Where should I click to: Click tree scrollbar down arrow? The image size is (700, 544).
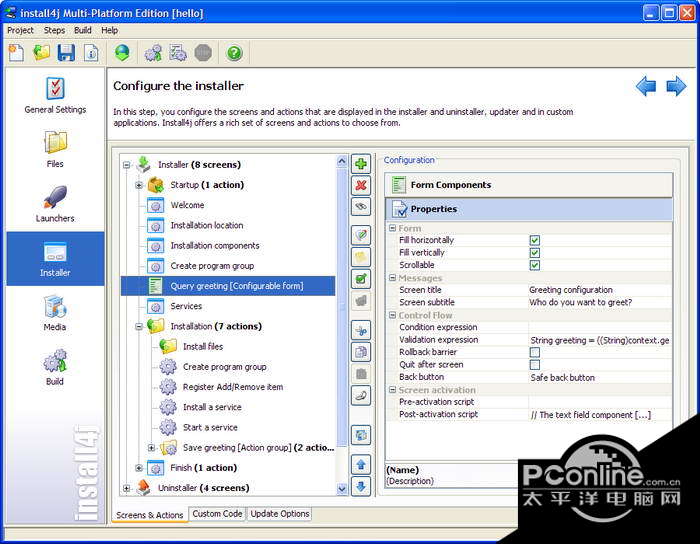[342, 489]
